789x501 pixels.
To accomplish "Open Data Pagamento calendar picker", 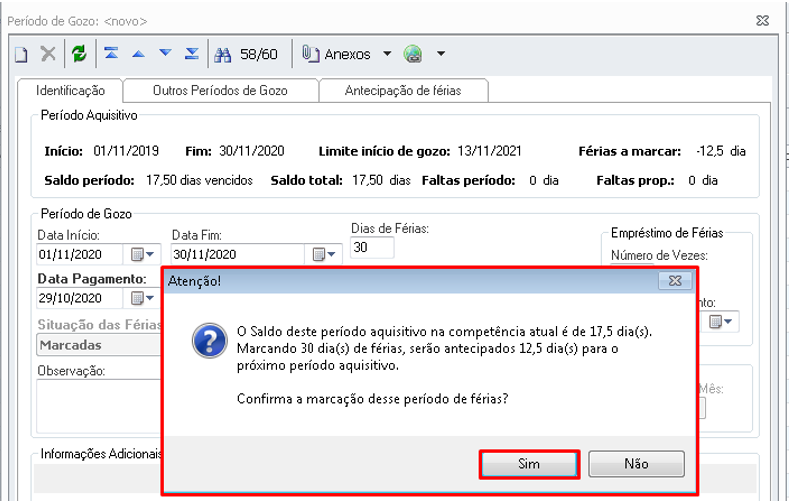I will tap(142, 299).
